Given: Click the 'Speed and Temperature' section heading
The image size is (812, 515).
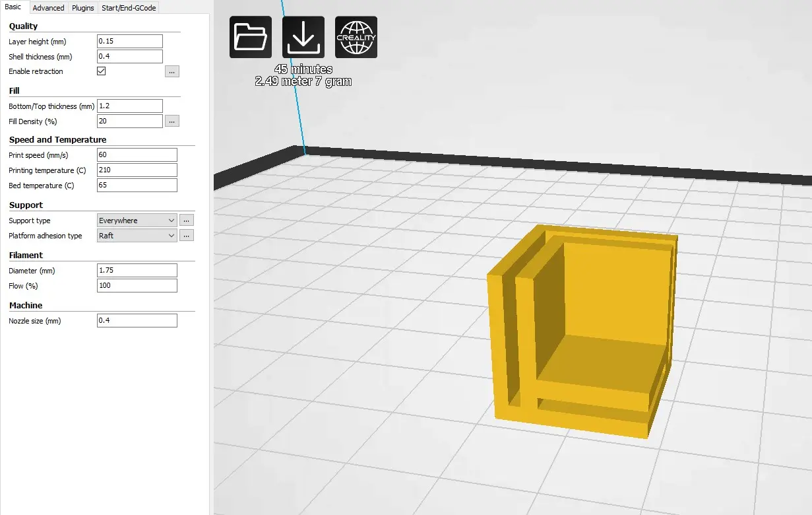Looking at the screenshot, I should pyautogui.click(x=57, y=139).
